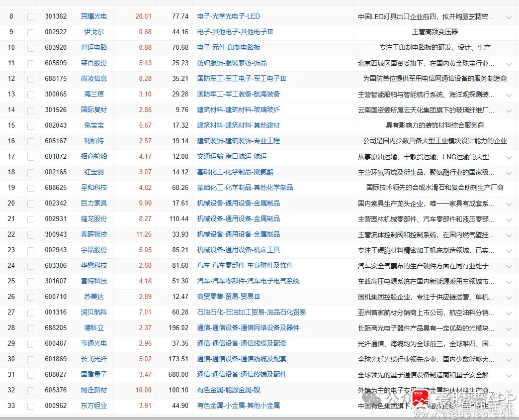The image size is (519, 420).
Task: Check the checkbox for 东方钽业
Action: [31, 405]
